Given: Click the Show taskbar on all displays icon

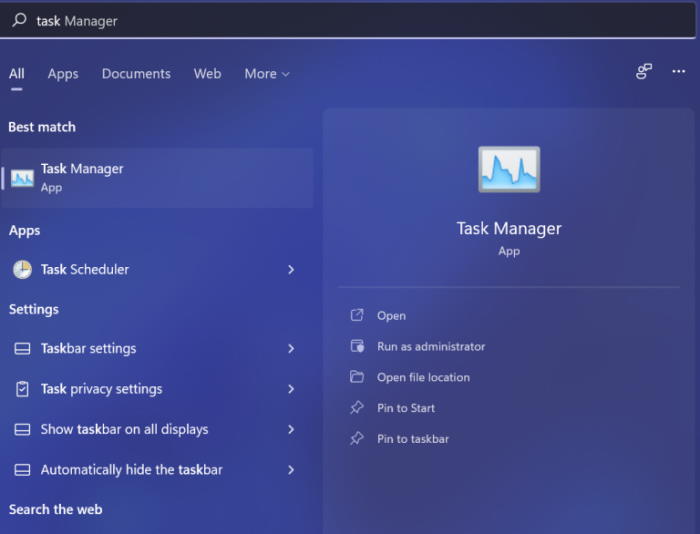Looking at the screenshot, I should coord(22,430).
